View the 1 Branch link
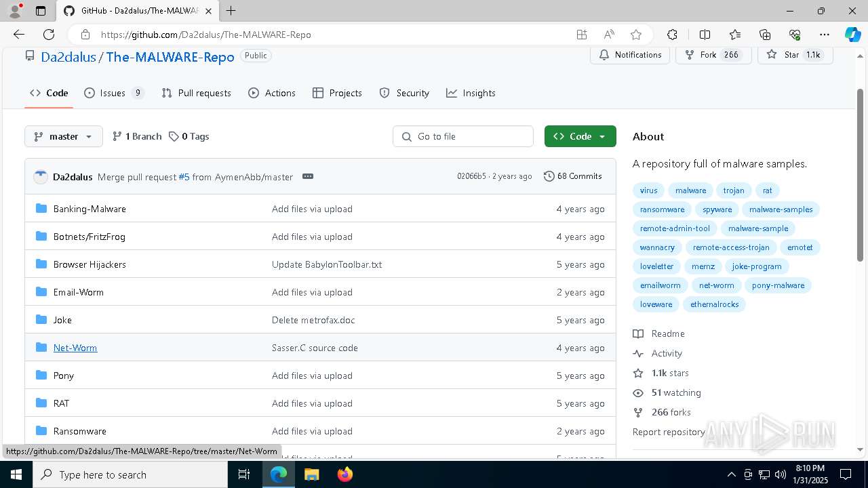The image size is (868, 488). [137, 136]
